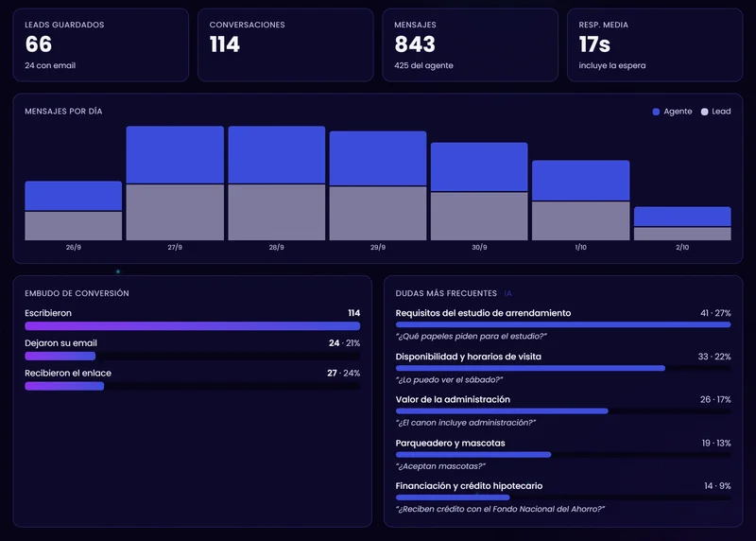Open 'Requisitos del estudio de arrendamiento' topic
The image size is (756, 541).
483,313
